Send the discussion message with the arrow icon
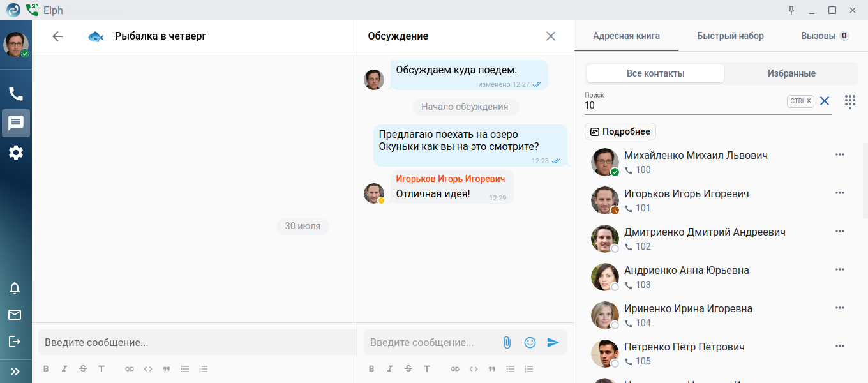The width and height of the screenshot is (868, 383). click(x=553, y=343)
